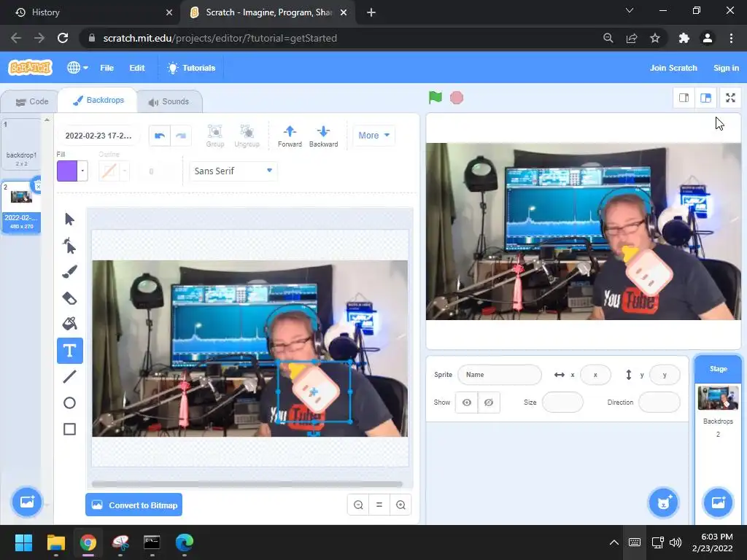Select the Text tool
Image resolution: width=747 pixels, height=560 pixels.
[69, 351]
